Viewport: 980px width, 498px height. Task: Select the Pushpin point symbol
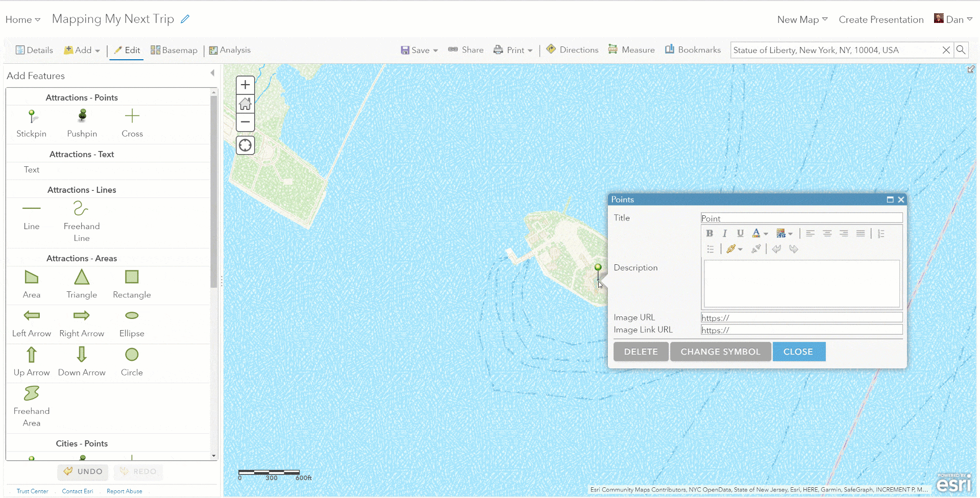click(x=82, y=123)
